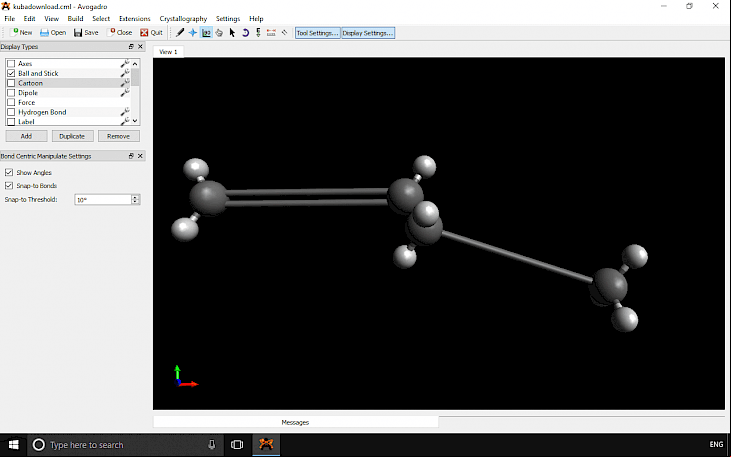Image resolution: width=731 pixels, height=457 pixels.
Task: Open the Crystallography menu
Action: click(x=183, y=19)
